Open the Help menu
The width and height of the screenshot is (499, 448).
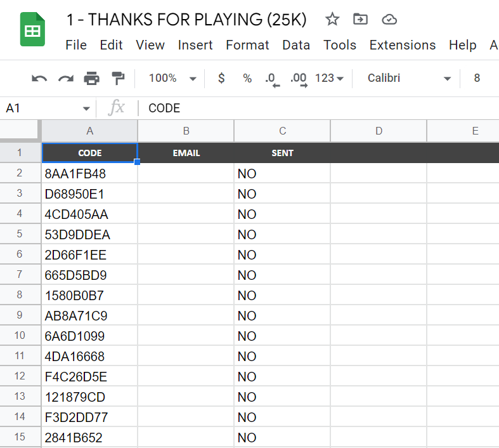point(462,45)
